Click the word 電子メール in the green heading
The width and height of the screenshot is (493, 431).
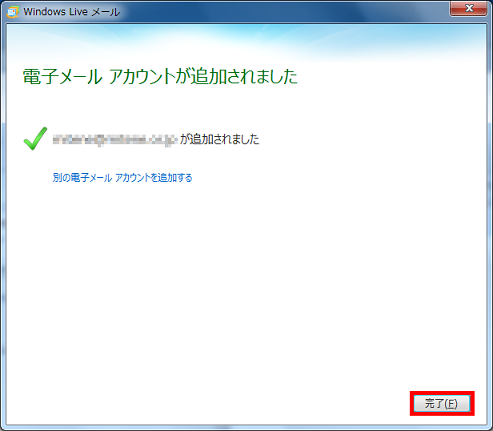click(62, 76)
